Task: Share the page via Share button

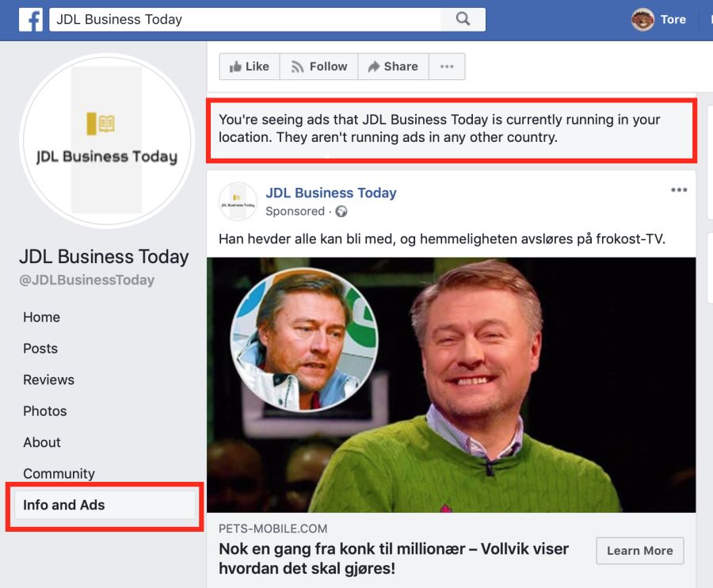Action: pos(393,67)
